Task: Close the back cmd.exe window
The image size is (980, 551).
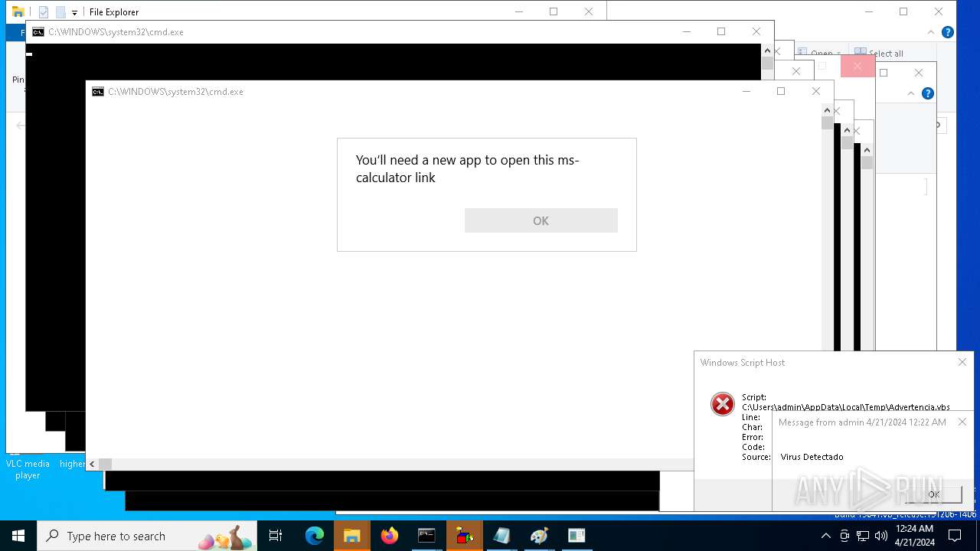Action: (x=756, y=31)
